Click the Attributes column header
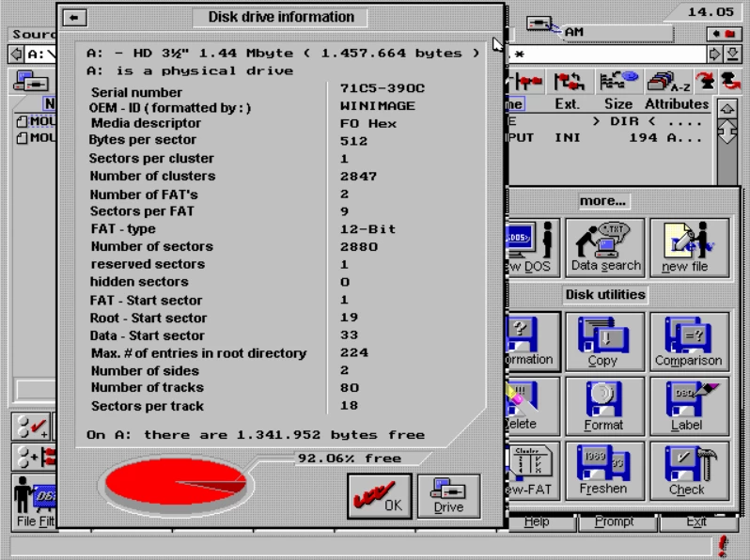The image size is (750, 560). pyautogui.click(x=677, y=103)
